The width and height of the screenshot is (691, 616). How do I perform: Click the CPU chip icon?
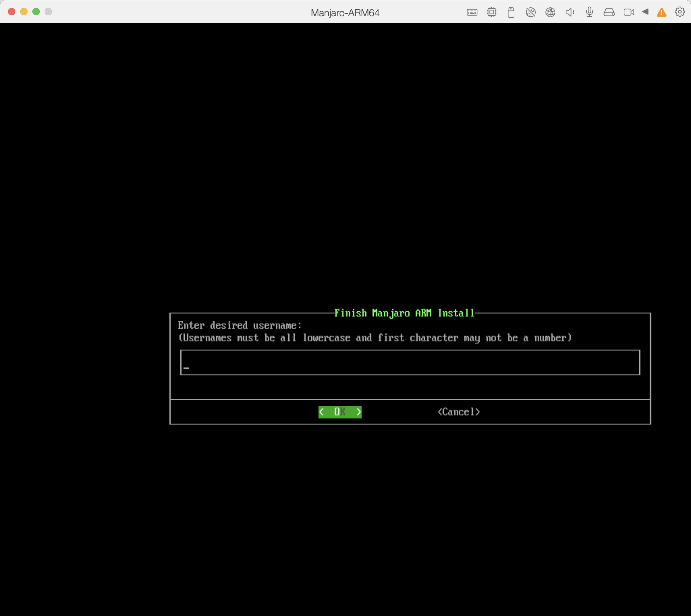(x=491, y=13)
